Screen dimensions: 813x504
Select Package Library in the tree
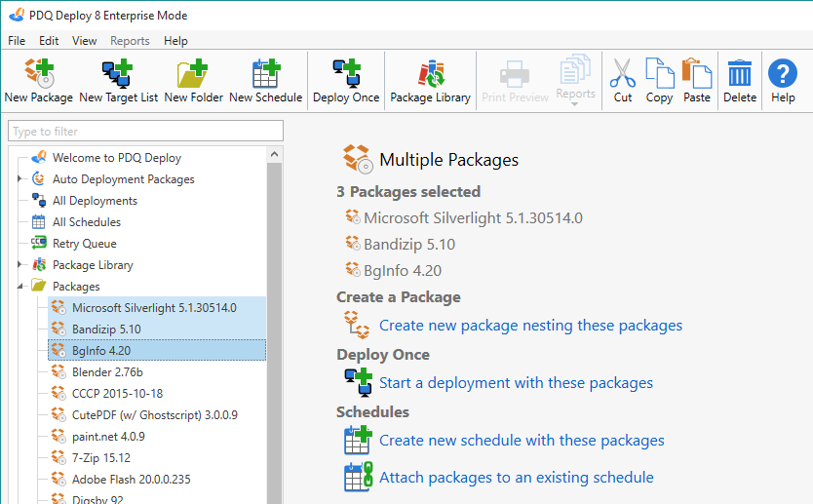[x=93, y=265]
